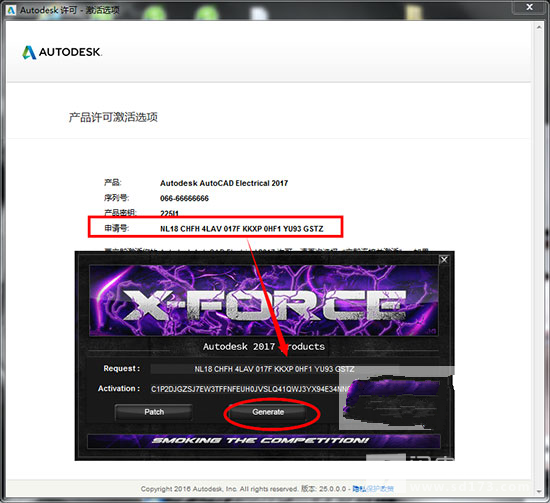Click the Generate button in X-Force
Viewport: 550px width, 503px height.
[x=268, y=412]
